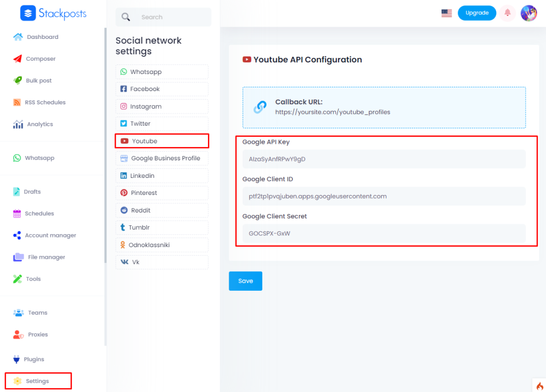Focus the Google API Key field
Viewport: 546px width, 392px height.
[384, 159]
